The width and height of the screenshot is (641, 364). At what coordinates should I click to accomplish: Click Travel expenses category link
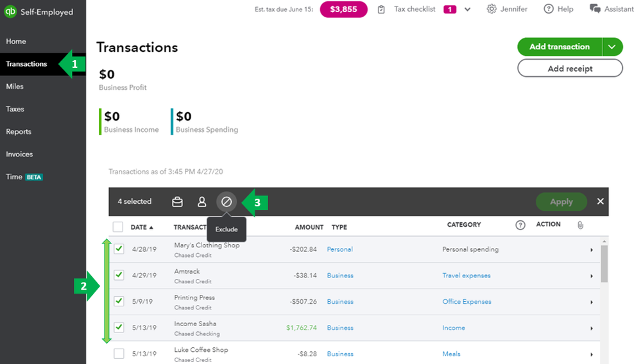pos(466,276)
